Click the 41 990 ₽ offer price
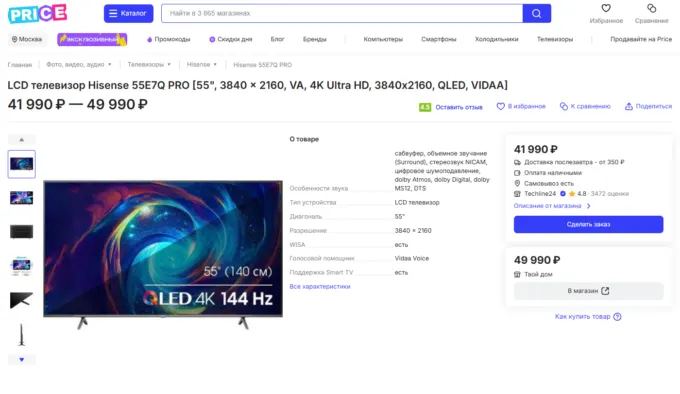This screenshot has width=680, height=394. (536, 150)
